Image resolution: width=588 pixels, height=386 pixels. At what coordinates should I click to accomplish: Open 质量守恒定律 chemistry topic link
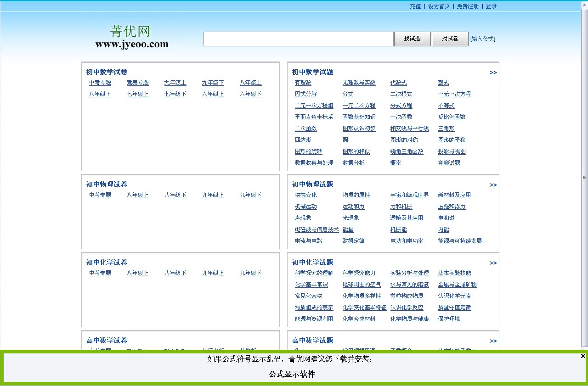pos(454,308)
